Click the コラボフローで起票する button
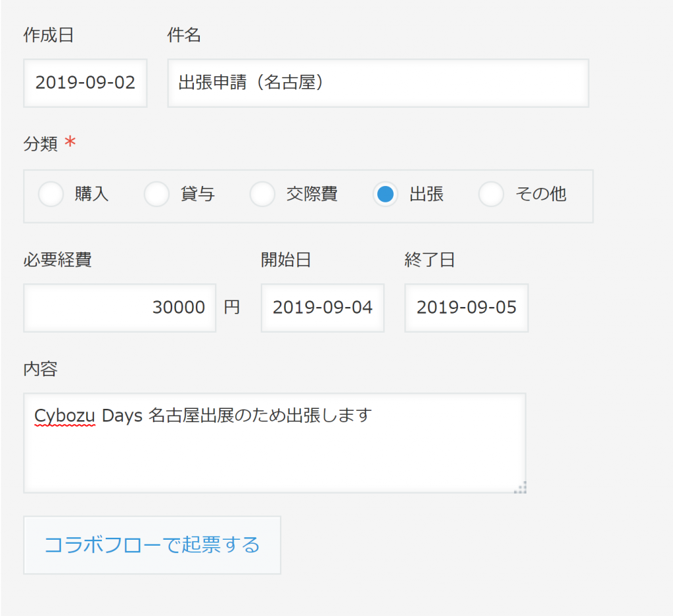The width and height of the screenshot is (673, 616). [x=152, y=545]
